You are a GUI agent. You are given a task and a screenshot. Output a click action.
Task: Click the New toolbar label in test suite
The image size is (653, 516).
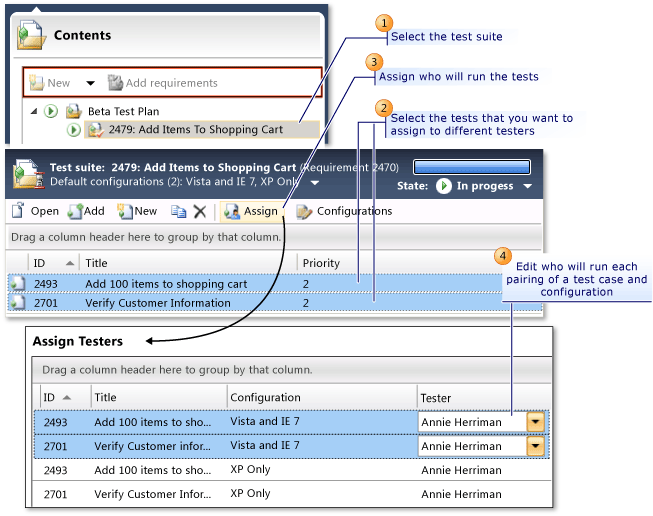click(x=146, y=211)
